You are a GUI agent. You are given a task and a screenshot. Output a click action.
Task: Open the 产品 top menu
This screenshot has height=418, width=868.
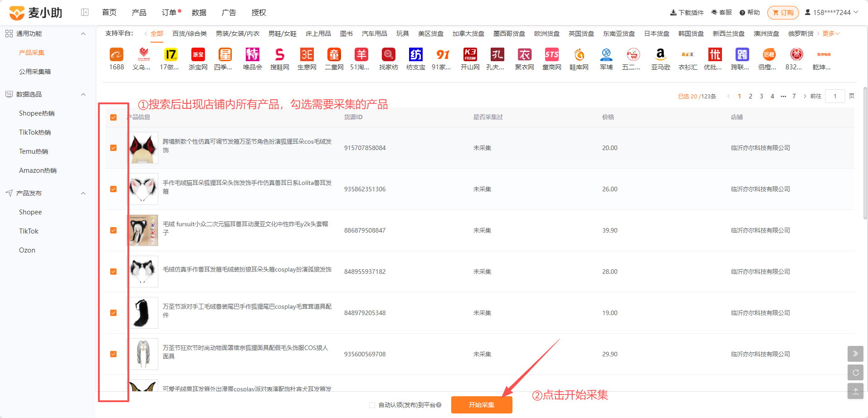139,12
